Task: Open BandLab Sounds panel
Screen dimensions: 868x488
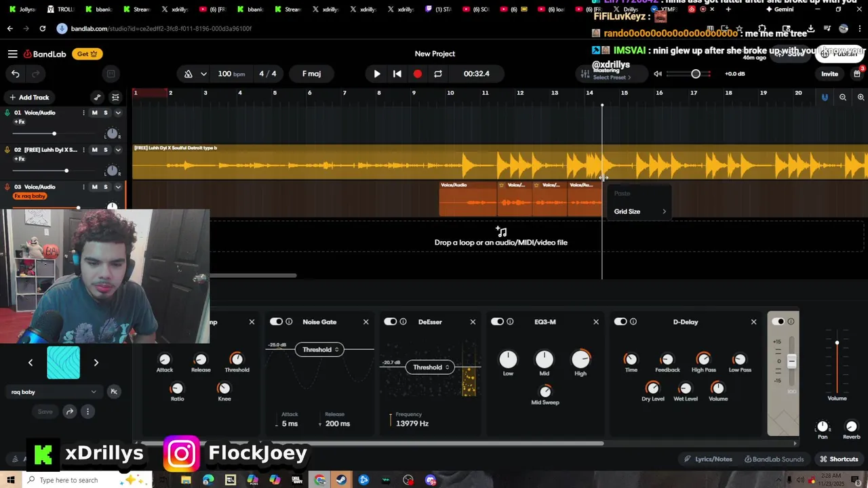Action: (x=774, y=459)
